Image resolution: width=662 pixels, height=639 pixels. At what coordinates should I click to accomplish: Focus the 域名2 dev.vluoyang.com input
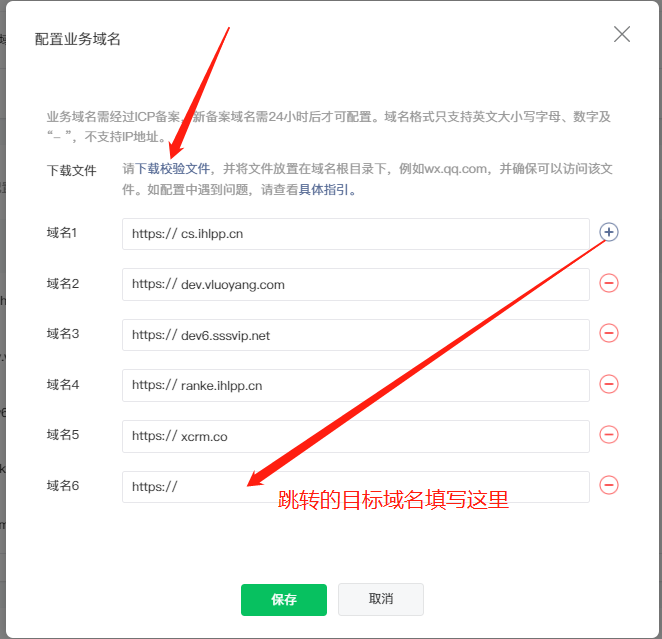pos(356,284)
